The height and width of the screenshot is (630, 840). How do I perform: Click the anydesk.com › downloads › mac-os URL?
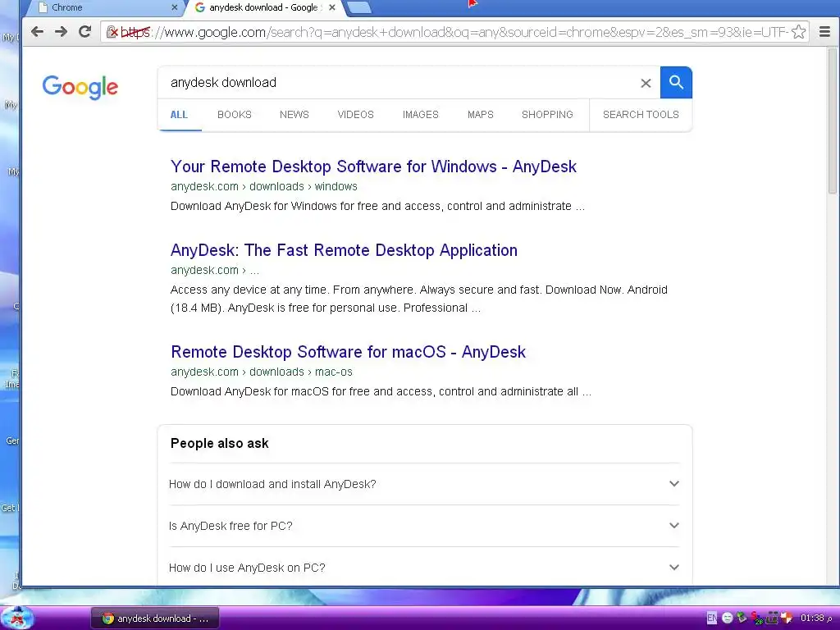pyautogui.click(x=262, y=372)
